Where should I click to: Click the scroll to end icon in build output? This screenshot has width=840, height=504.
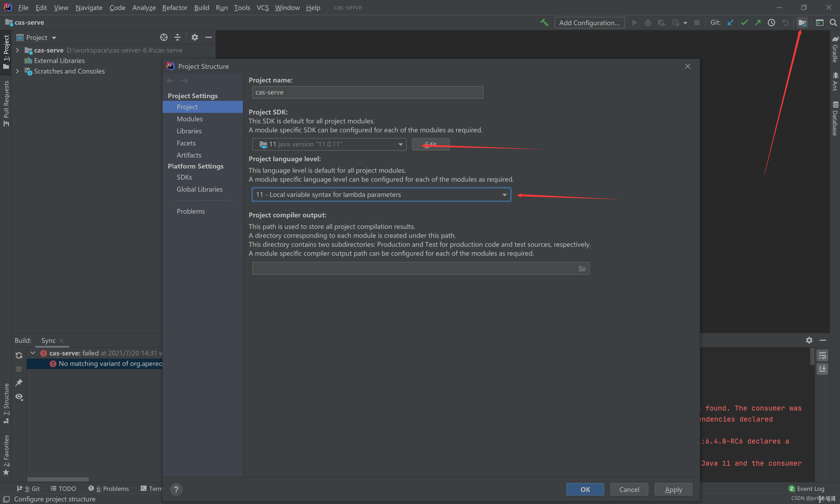822,369
